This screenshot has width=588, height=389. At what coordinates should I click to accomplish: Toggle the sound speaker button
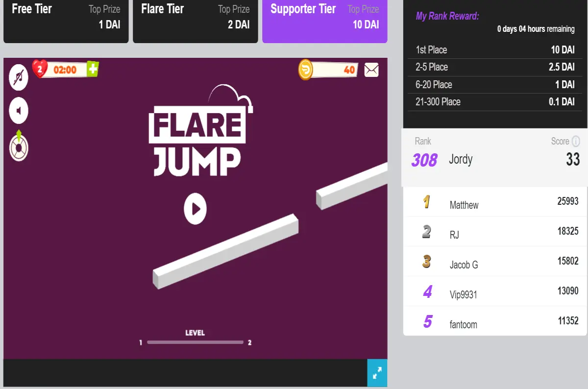tap(19, 112)
